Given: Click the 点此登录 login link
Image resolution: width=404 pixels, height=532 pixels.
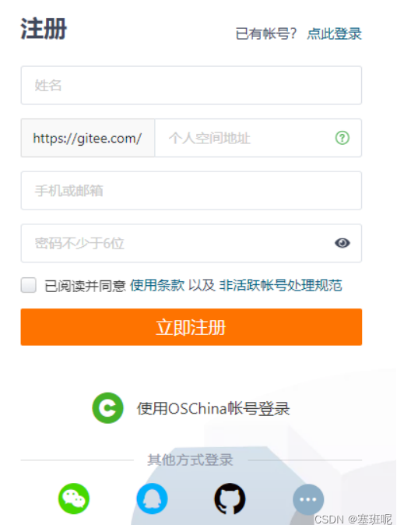Looking at the screenshot, I should click(335, 33).
